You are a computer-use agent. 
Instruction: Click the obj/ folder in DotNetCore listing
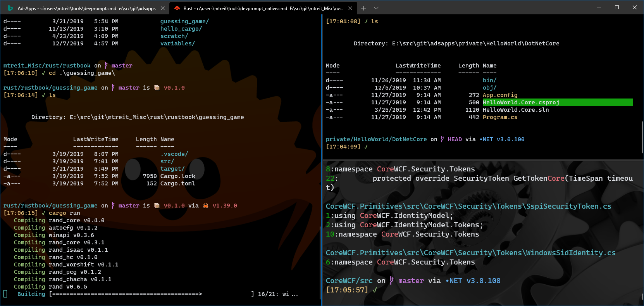point(490,88)
